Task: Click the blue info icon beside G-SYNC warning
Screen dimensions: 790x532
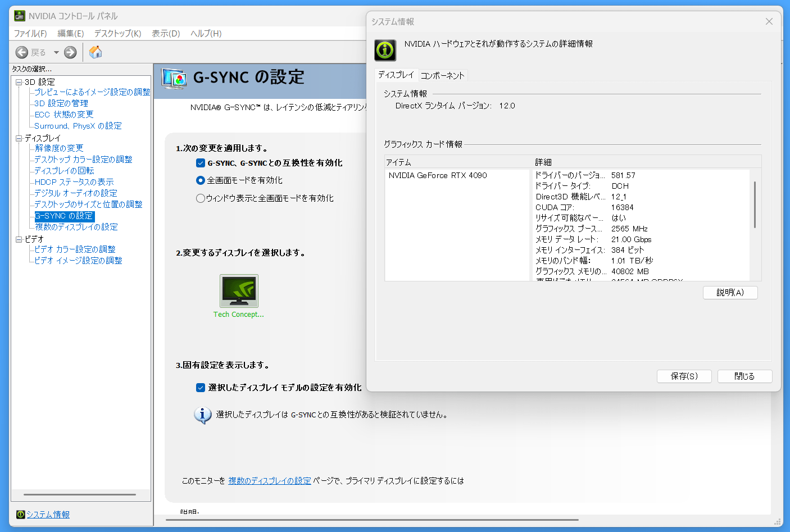Action: pyautogui.click(x=202, y=415)
